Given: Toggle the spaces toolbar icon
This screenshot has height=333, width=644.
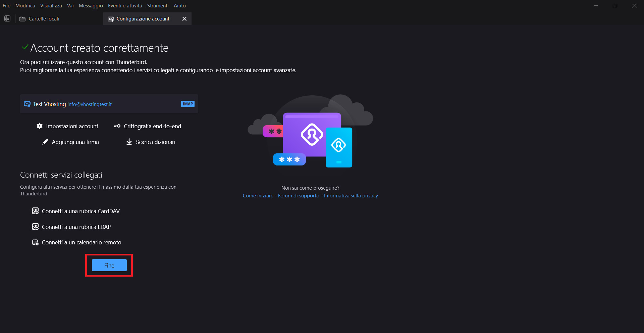Looking at the screenshot, I should pos(7,19).
